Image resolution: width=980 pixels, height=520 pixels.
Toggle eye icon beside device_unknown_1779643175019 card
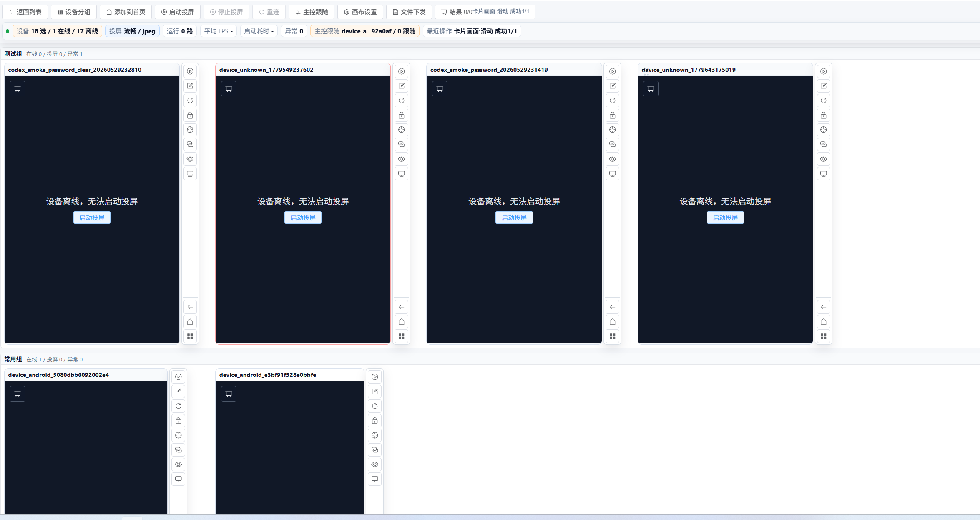click(x=824, y=159)
